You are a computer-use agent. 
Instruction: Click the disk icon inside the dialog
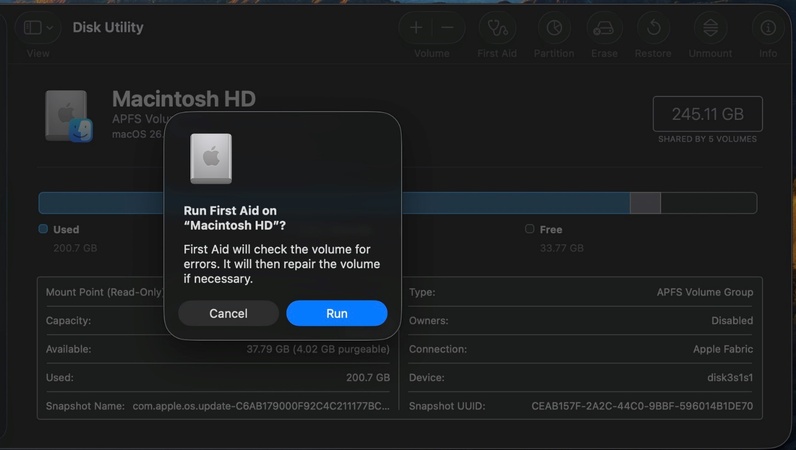(211, 158)
